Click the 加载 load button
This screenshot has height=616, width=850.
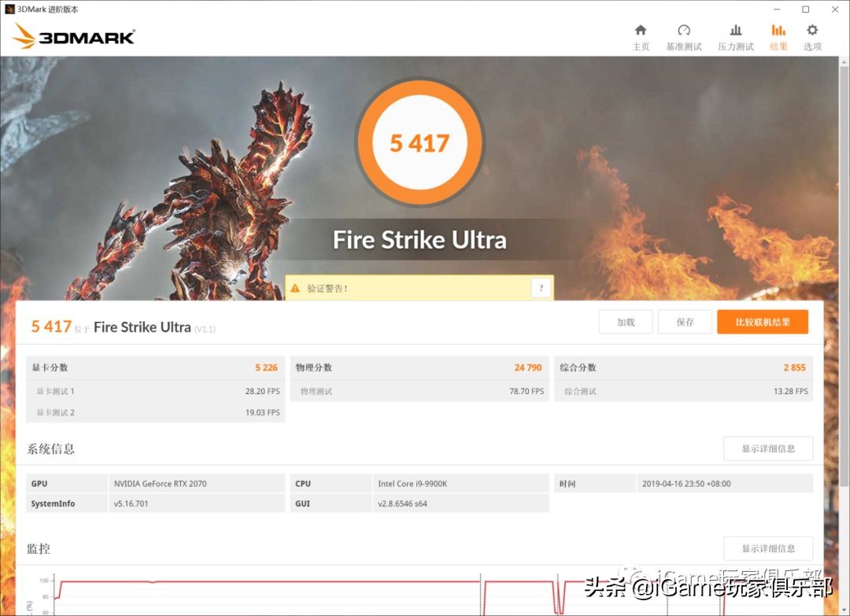click(626, 322)
